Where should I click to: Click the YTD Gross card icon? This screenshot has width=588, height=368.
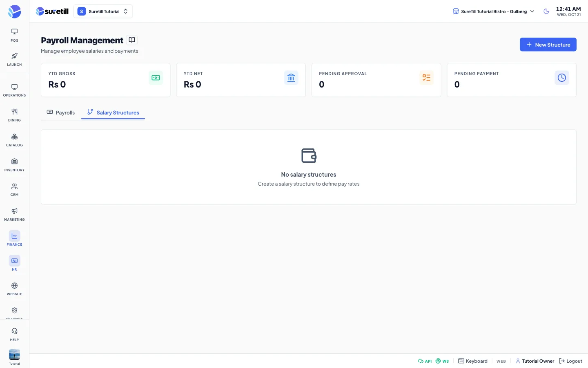click(x=156, y=78)
